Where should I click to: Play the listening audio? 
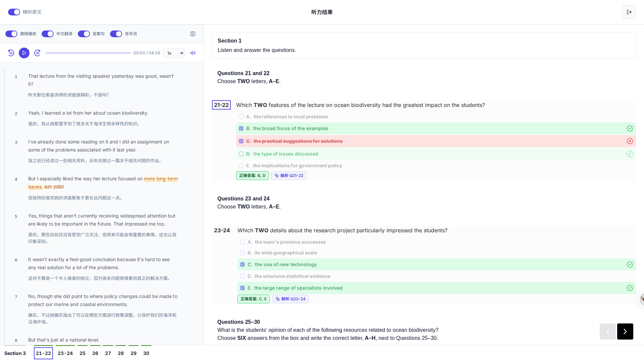24,53
